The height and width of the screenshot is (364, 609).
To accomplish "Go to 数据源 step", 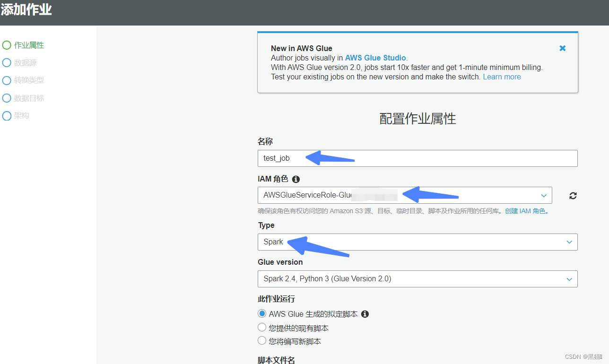I will 25,62.
